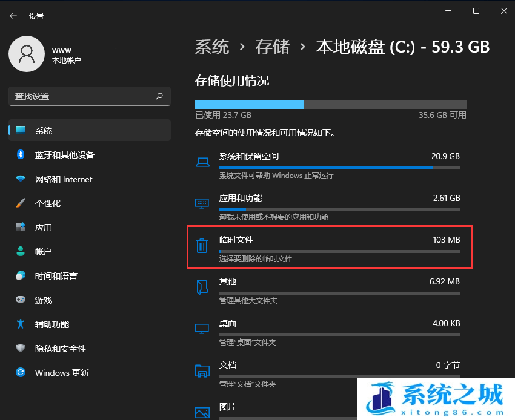Open 帐户 settings from the sidebar
The width and height of the screenshot is (515, 420).
[21, 252]
